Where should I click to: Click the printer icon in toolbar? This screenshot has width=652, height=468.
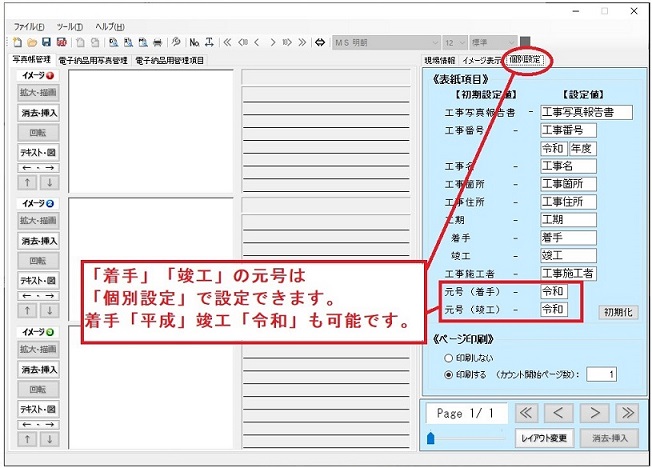(157, 42)
